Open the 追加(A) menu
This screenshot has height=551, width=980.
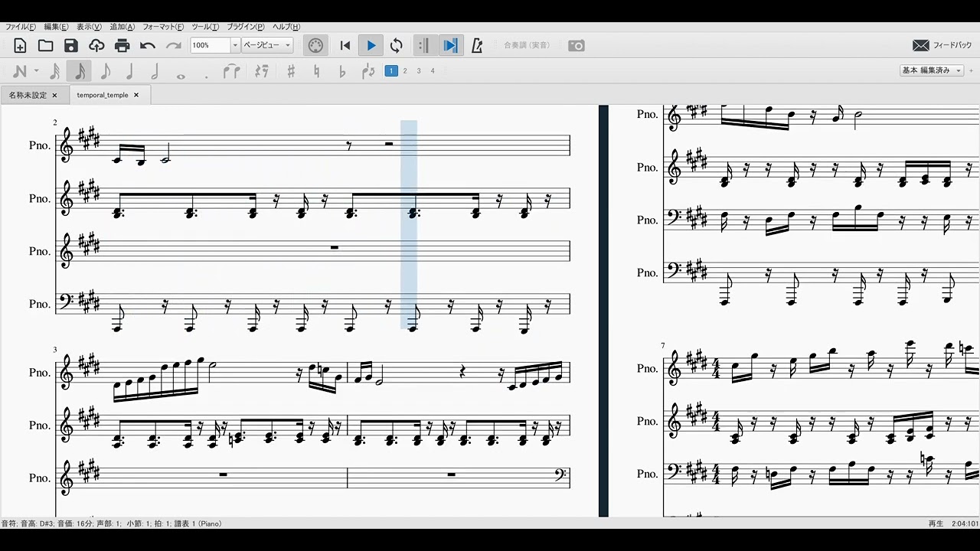(x=122, y=27)
